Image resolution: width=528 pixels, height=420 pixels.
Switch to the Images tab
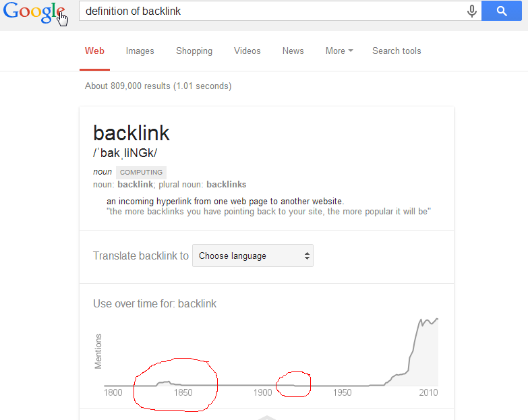(x=140, y=51)
